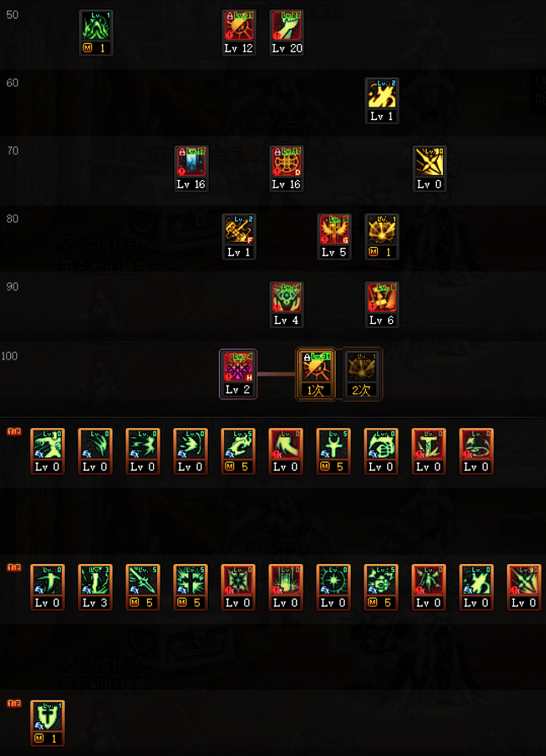
Task: Choose the golden burst mastered skill in row 80
Action: [x=382, y=236]
